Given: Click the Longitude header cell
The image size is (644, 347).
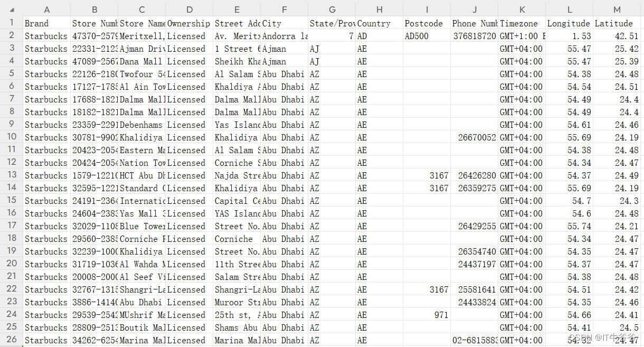Looking at the screenshot, I should [x=569, y=23].
